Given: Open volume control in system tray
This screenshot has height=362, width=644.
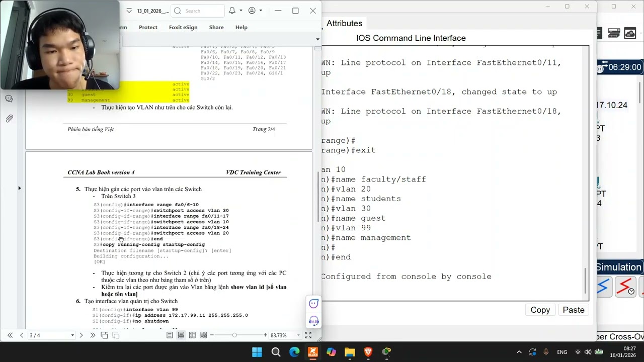Looking at the screenshot, I should [x=588, y=352].
